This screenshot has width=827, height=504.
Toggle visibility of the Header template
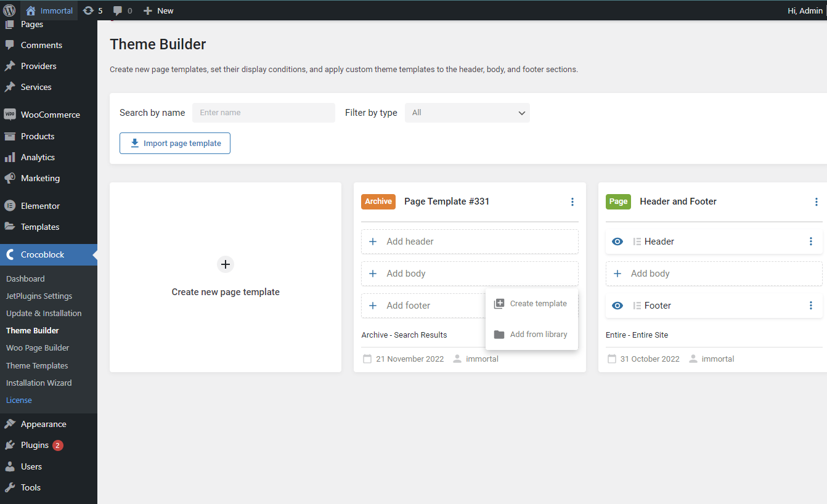coord(617,242)
